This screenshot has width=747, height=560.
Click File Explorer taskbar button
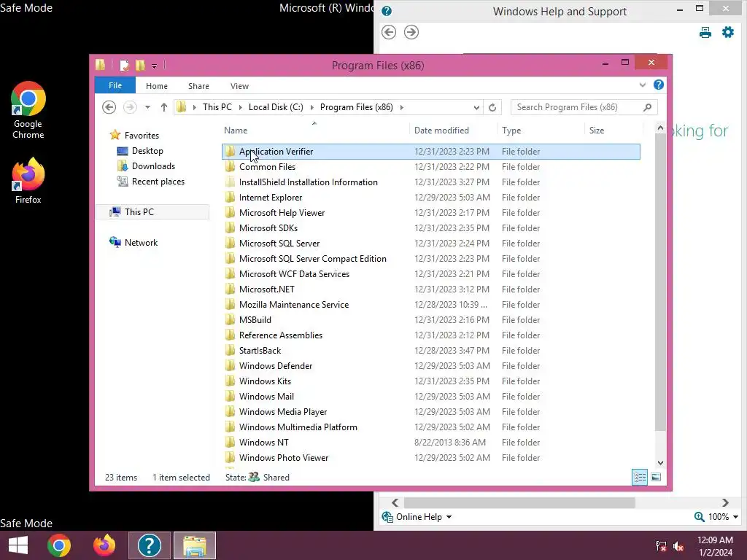pos(194,545)
